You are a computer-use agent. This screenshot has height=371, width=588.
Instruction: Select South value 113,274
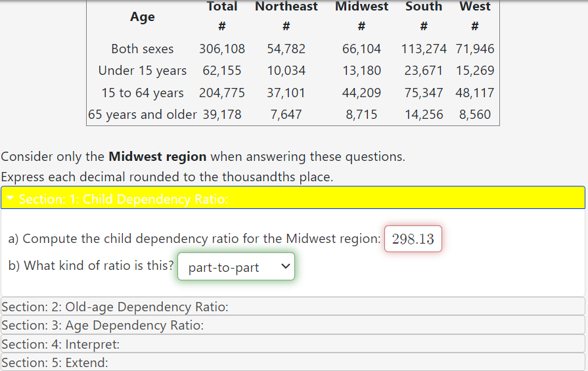(x=424, y=49)
